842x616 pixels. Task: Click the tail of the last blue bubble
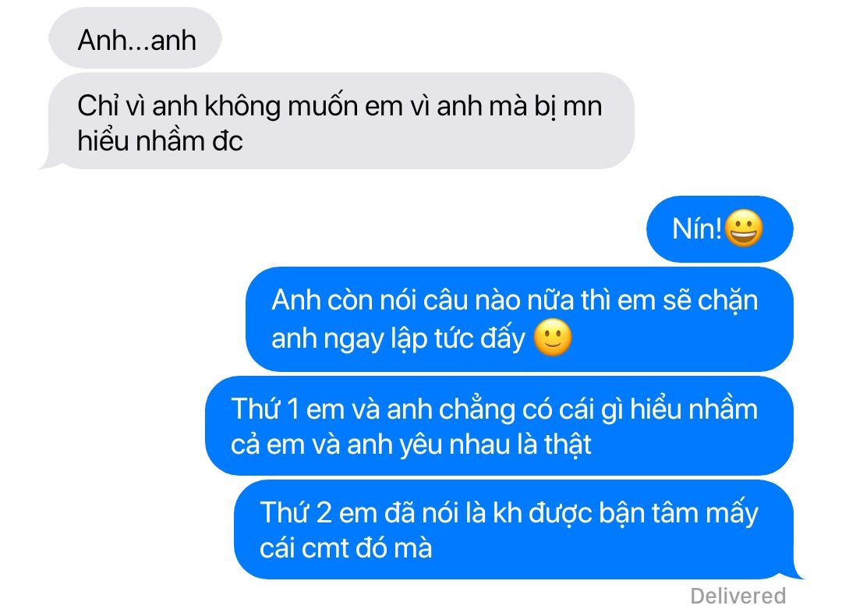[x=796, y=573]
